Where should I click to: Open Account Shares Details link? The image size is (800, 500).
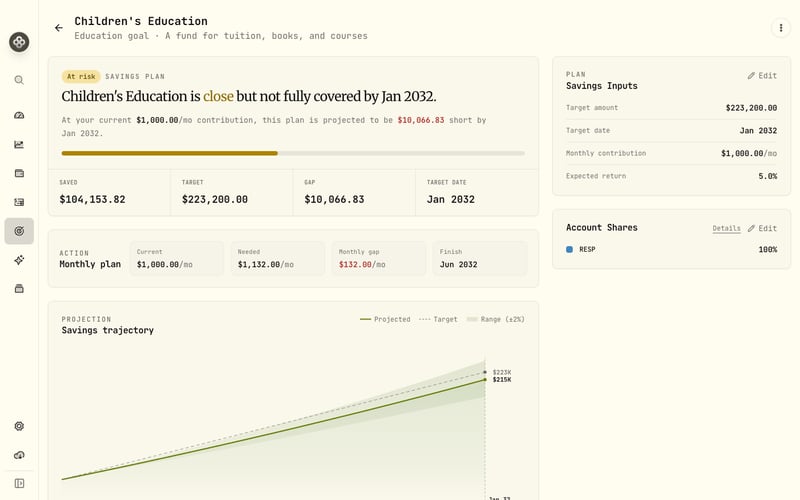tap(726, 228)
